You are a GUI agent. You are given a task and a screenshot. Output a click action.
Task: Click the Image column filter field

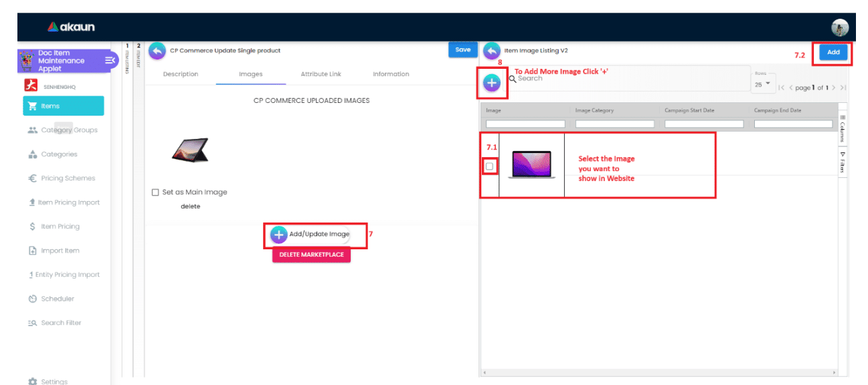[525, 124]
